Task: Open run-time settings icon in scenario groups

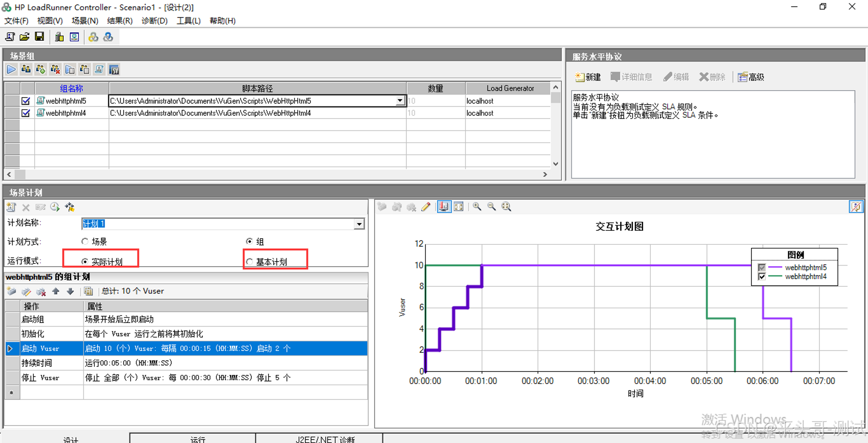Action: pyautogui.click(x=70, y=69)
